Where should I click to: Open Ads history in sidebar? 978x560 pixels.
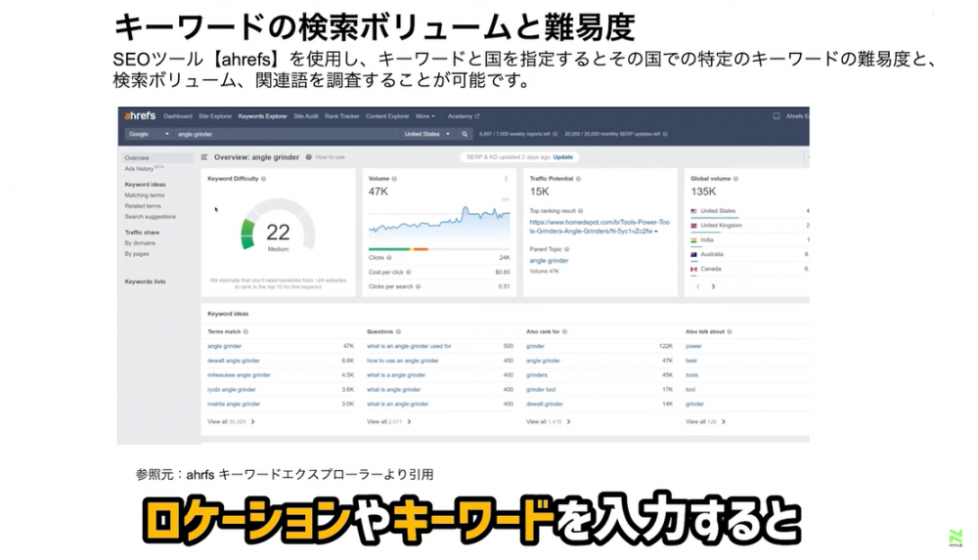[144, 169]
